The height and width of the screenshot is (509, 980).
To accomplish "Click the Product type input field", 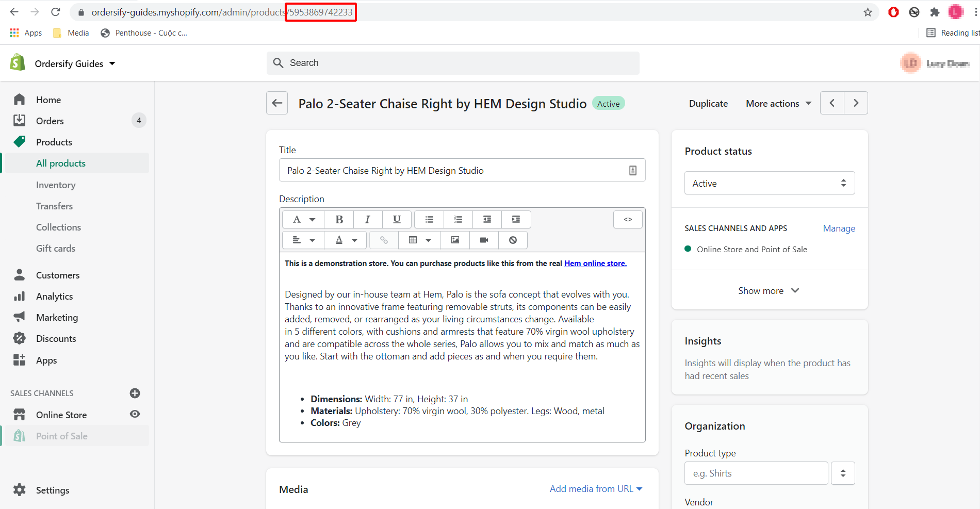I will point(756,473).
